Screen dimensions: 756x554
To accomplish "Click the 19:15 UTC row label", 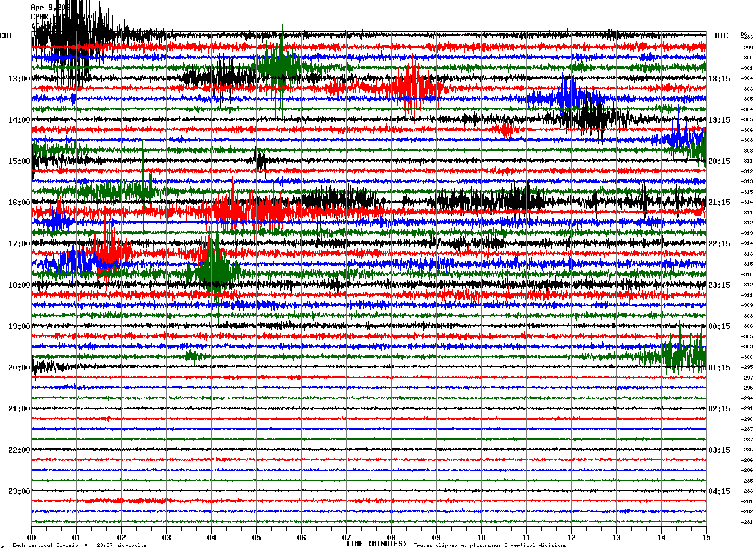I will pos(719,120).
